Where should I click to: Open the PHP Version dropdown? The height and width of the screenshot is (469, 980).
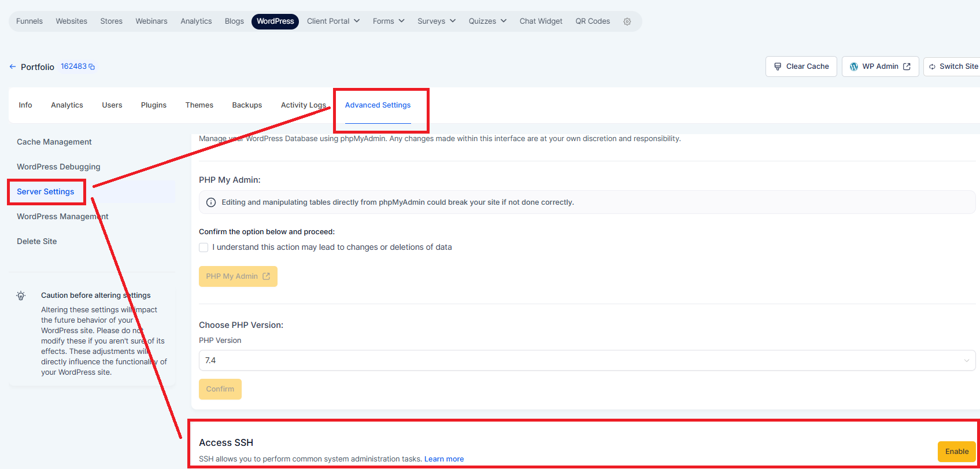(587, 360)
